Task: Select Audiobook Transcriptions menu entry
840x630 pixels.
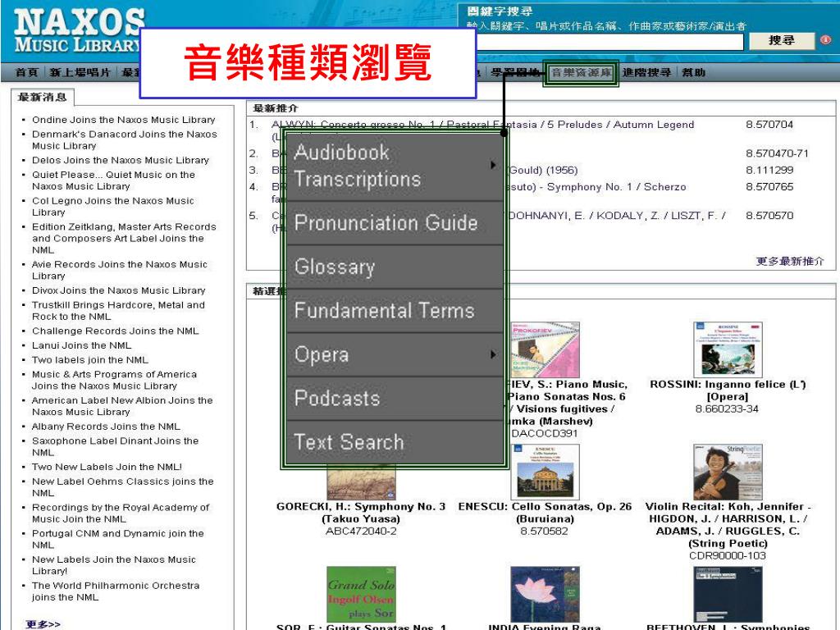Action: pyautogui.click(x=395, y=166)
